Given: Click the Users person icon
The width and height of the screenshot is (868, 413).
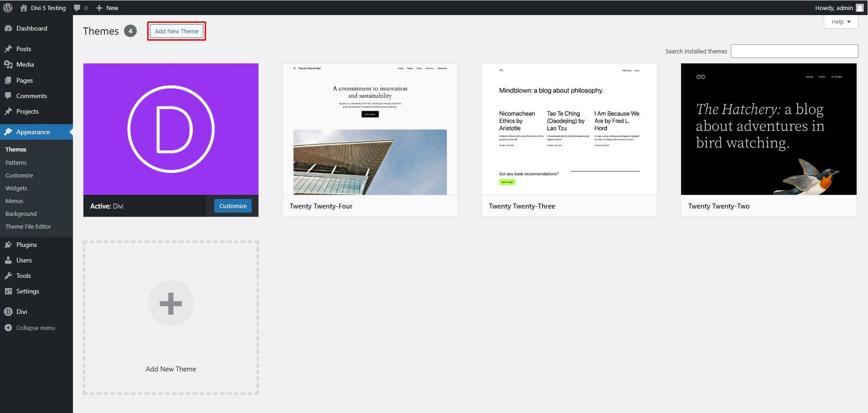Looking at the screenshot, I should [8, 260].
